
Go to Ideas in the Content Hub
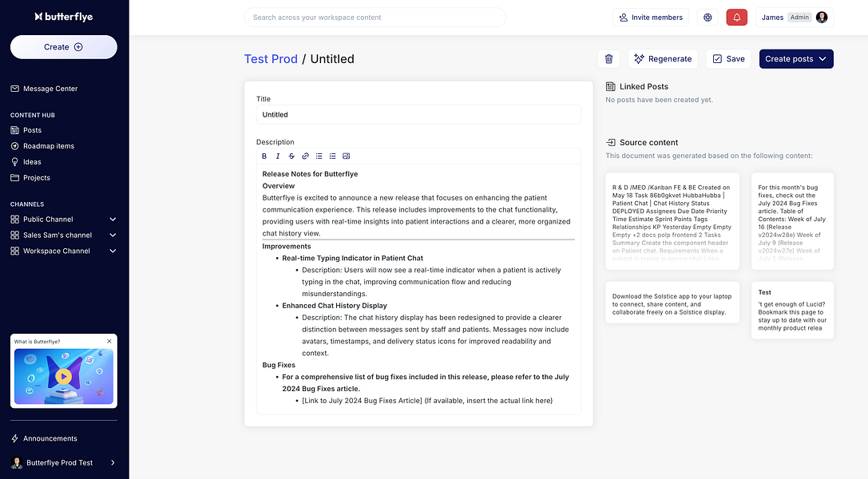(x=32, y=162)
